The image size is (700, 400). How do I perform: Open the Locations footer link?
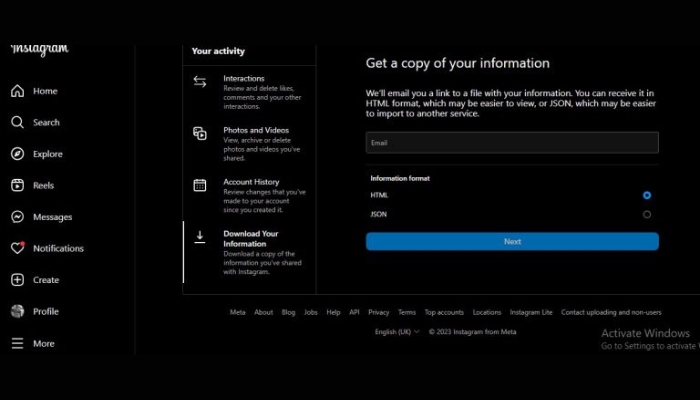(x=487, y=312)
